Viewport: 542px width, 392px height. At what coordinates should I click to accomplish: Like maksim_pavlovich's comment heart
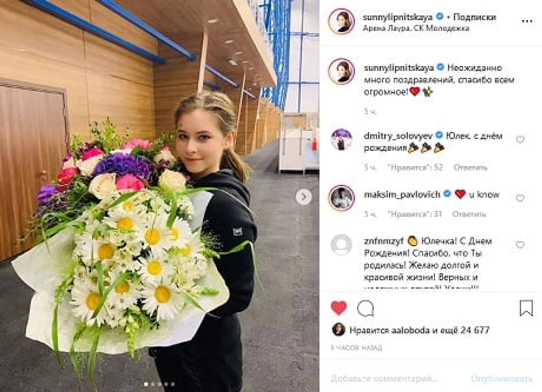(x=520, y=198)
